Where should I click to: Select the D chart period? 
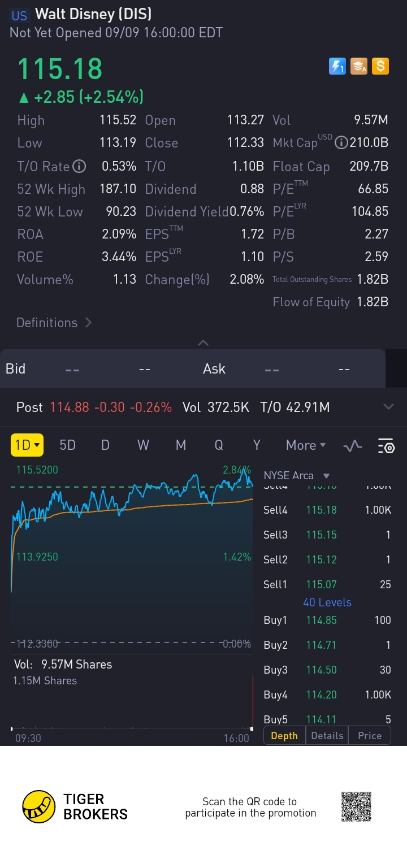click(x=105, y=445)
